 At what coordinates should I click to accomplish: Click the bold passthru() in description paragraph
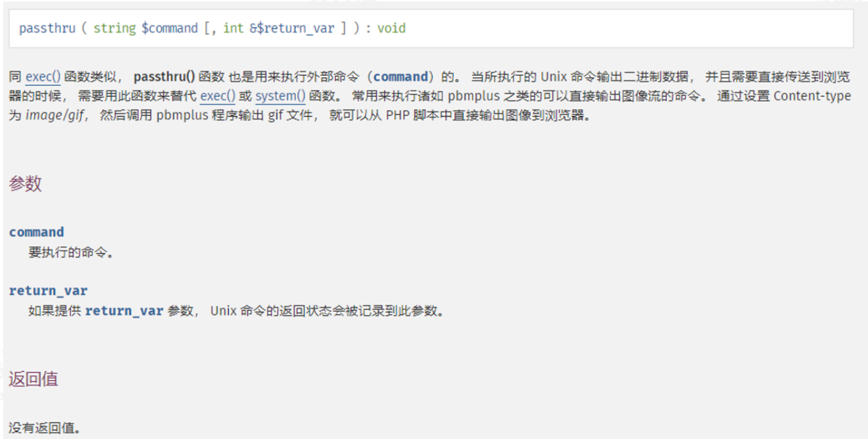[164, 77]
